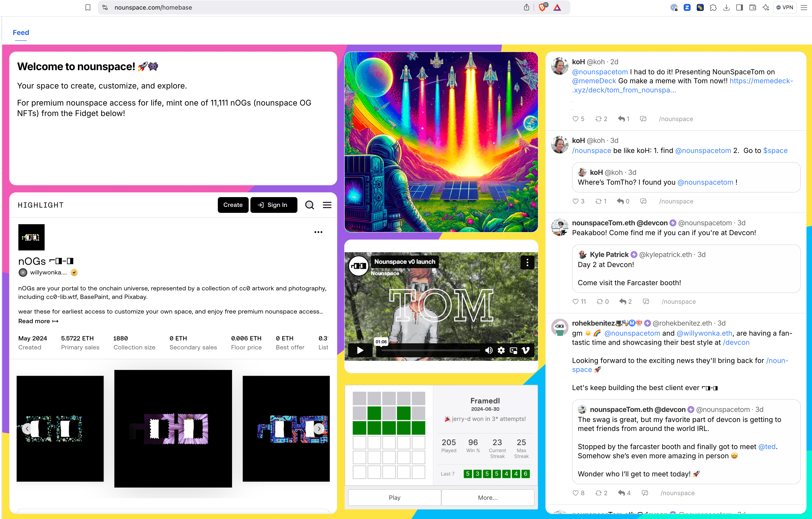Select the purple center nOG artwork
The image size is (812, 519).
(x=173, y=429)
